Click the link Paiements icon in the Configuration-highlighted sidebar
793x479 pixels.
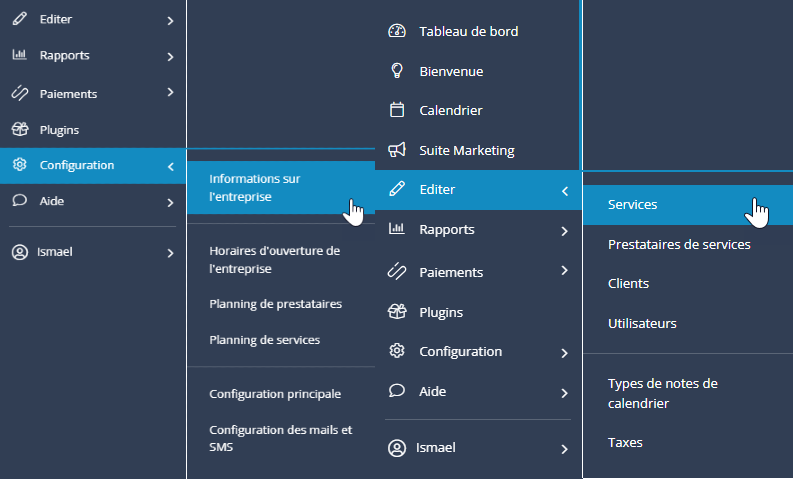[20, 93]
